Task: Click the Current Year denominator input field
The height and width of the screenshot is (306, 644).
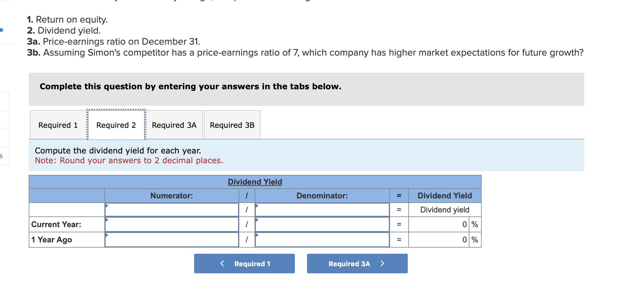Action: (322, 224)
